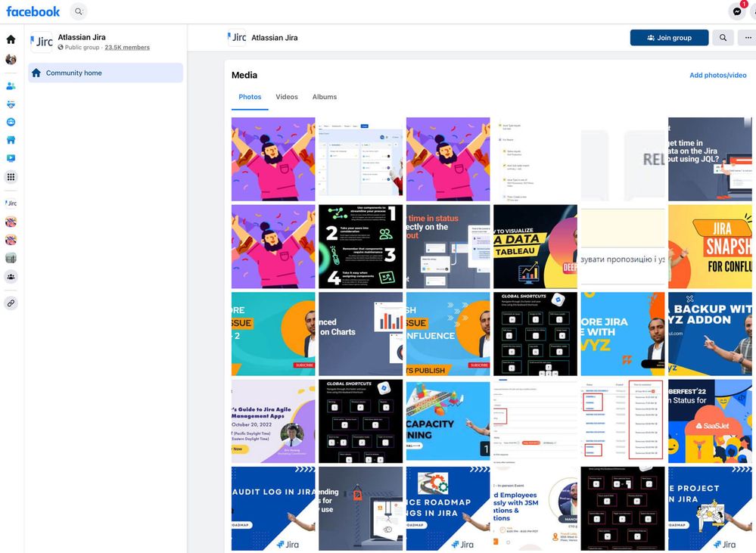Image resolution: width=756 pixels, height=553 pixels.
Task: Open your profile avatar in left rail
Action: (11, 59)
